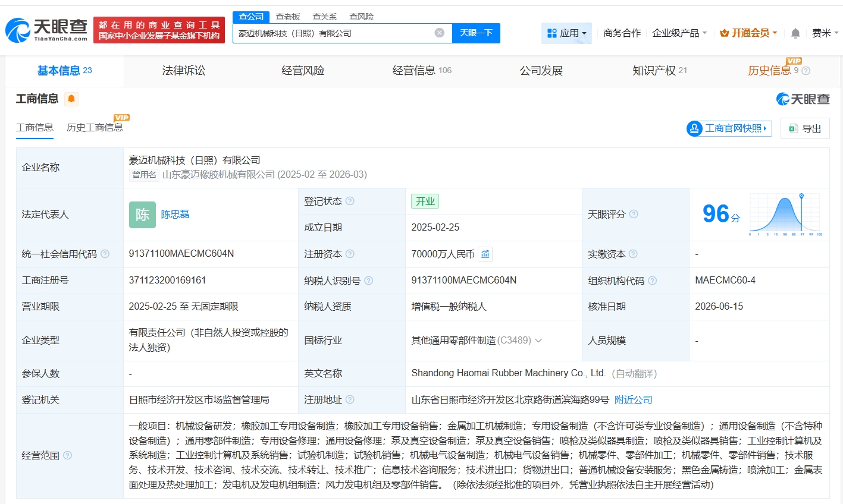The image size is (843, 504).
Task: Open the notifications bell
Action: pos(795,33)
